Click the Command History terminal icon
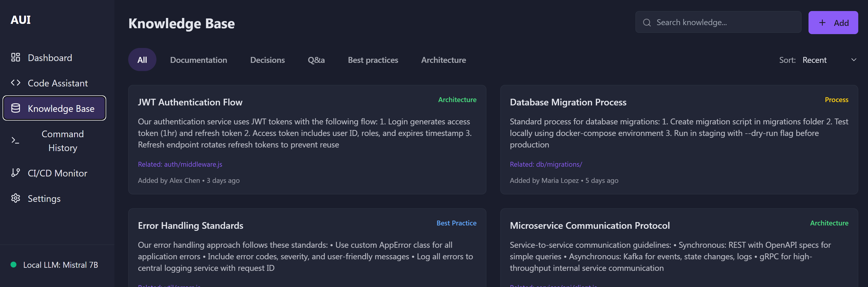The image size is (868, 287). point(15,141)
